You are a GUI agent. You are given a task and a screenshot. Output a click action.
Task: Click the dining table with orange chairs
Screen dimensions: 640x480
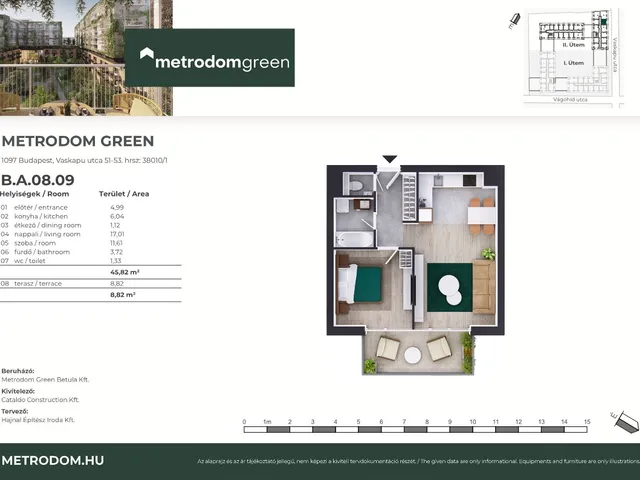[x=482, y=216]
